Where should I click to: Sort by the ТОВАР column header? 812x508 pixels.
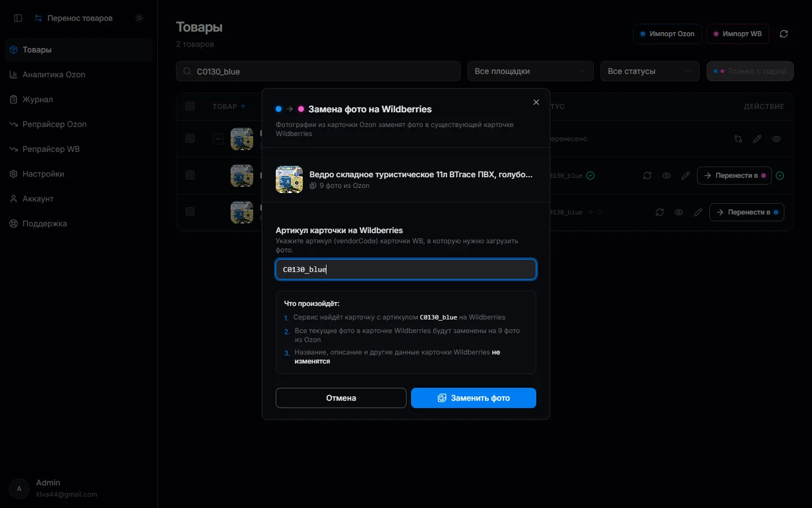[x=229, y=106]
